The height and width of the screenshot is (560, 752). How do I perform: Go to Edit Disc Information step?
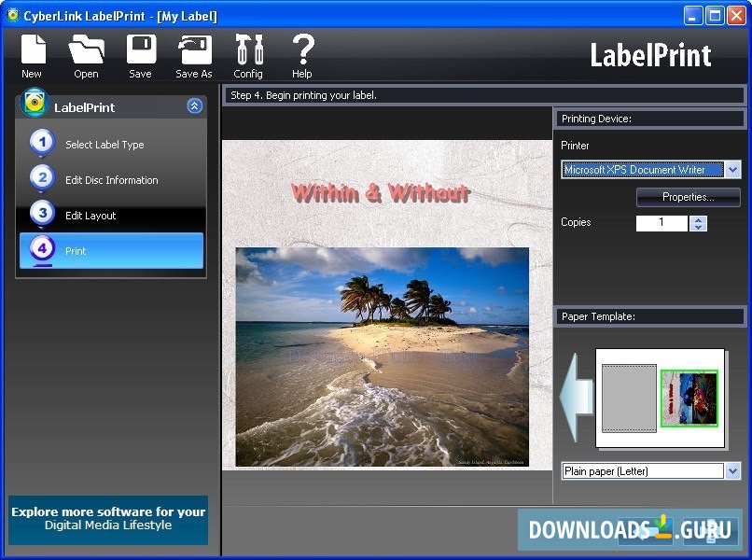[111, 180]
